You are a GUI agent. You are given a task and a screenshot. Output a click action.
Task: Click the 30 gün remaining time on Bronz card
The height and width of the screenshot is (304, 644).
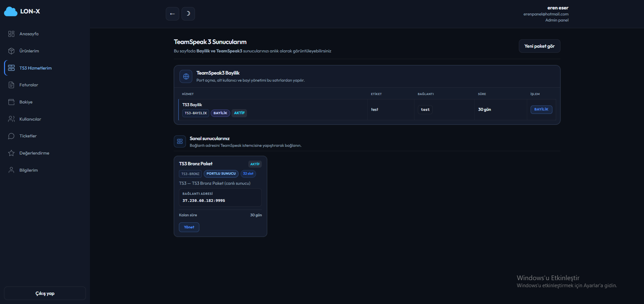coord(256,215)
